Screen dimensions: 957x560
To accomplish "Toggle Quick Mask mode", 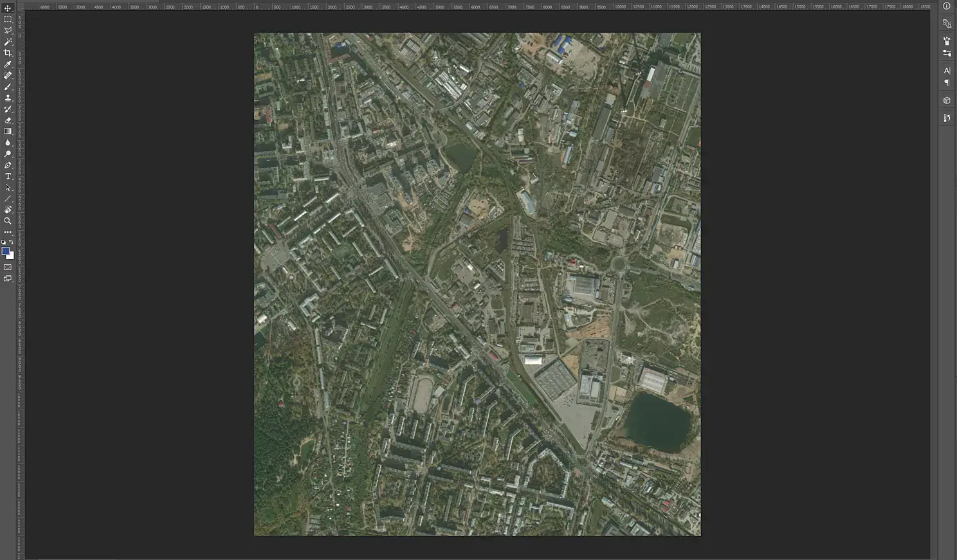I will 8,267.
